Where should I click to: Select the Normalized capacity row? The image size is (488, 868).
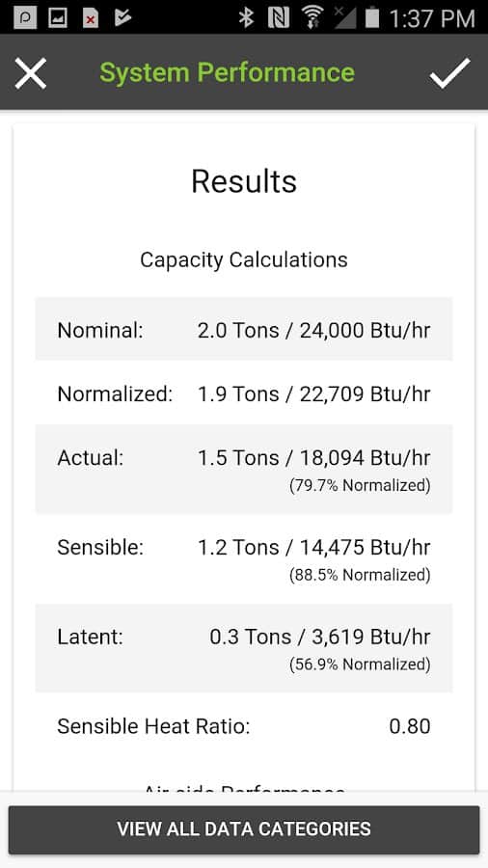(x=244, y=393)
